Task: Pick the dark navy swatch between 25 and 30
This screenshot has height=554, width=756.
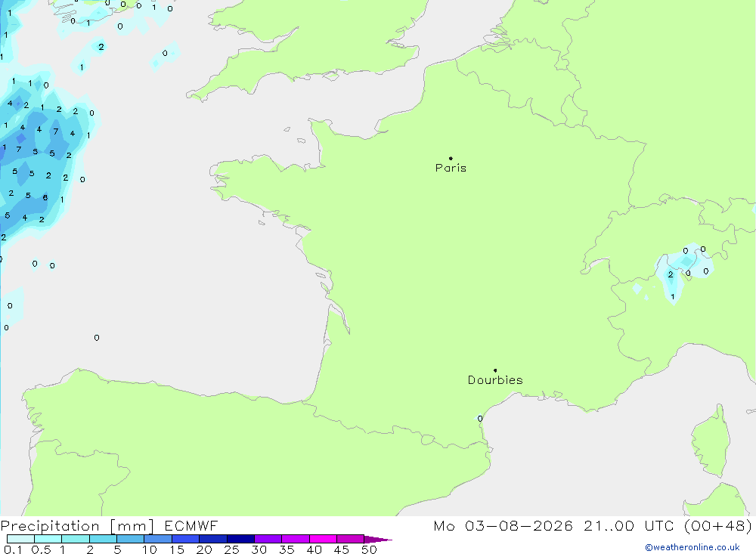Action: click(x=240, y=539)
